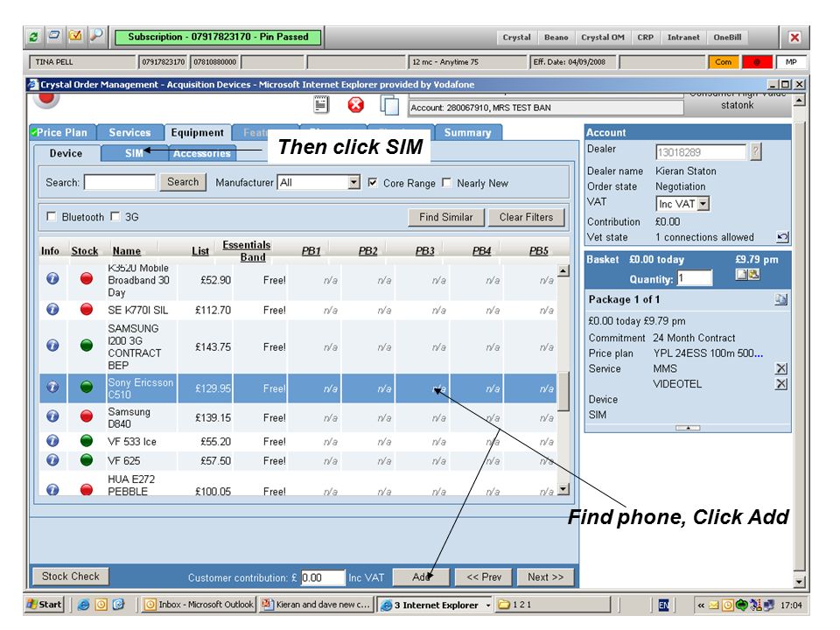Open the Manufacturer dropdown

tap(353, 182)
